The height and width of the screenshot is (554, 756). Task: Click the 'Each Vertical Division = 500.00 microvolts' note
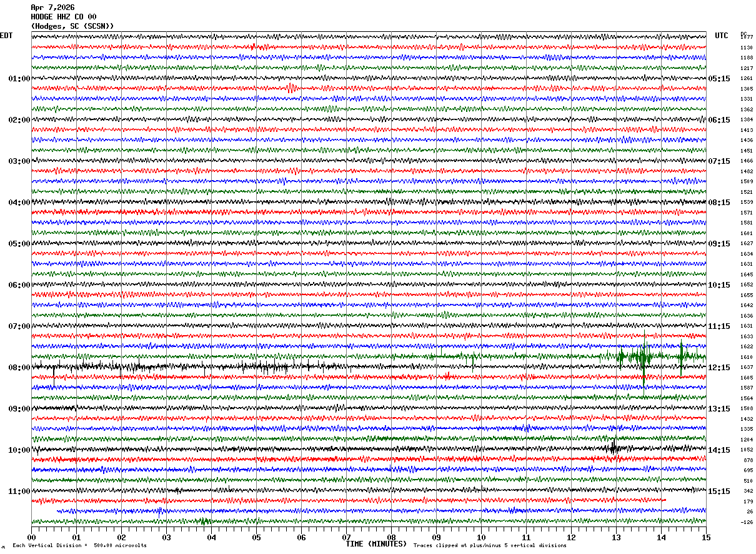79,546
